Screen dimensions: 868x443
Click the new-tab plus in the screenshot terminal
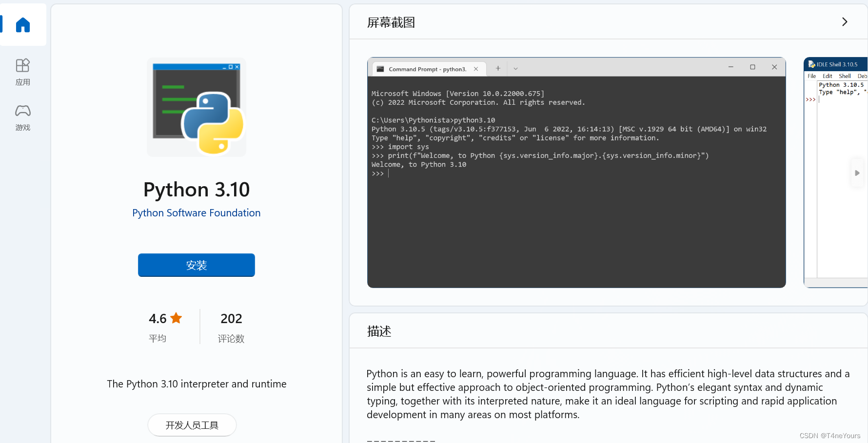coord(498,69)
